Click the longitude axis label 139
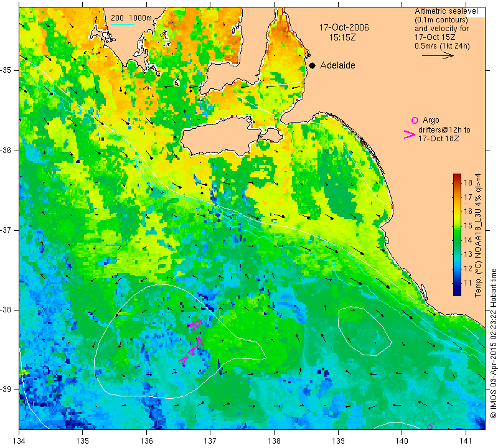 tap(338, 441)
